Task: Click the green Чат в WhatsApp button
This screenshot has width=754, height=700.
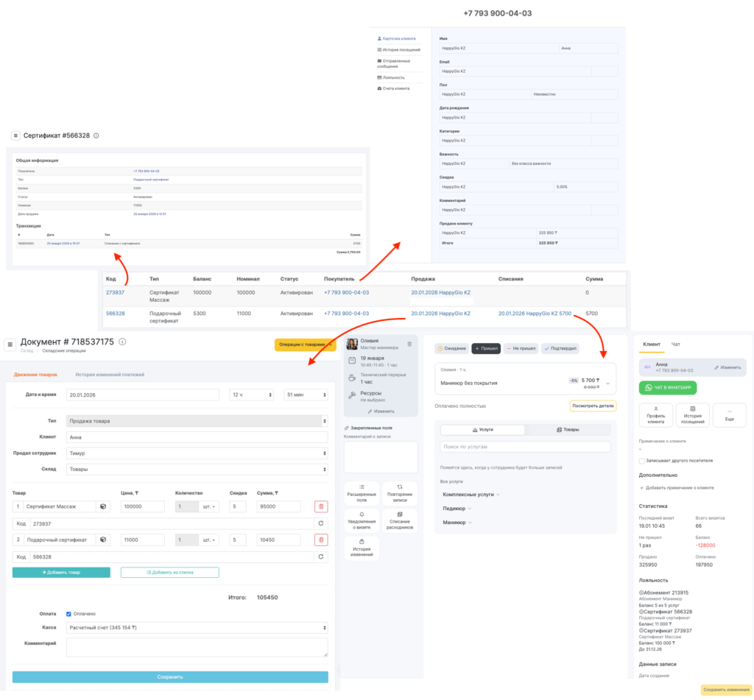Action: 667,388
